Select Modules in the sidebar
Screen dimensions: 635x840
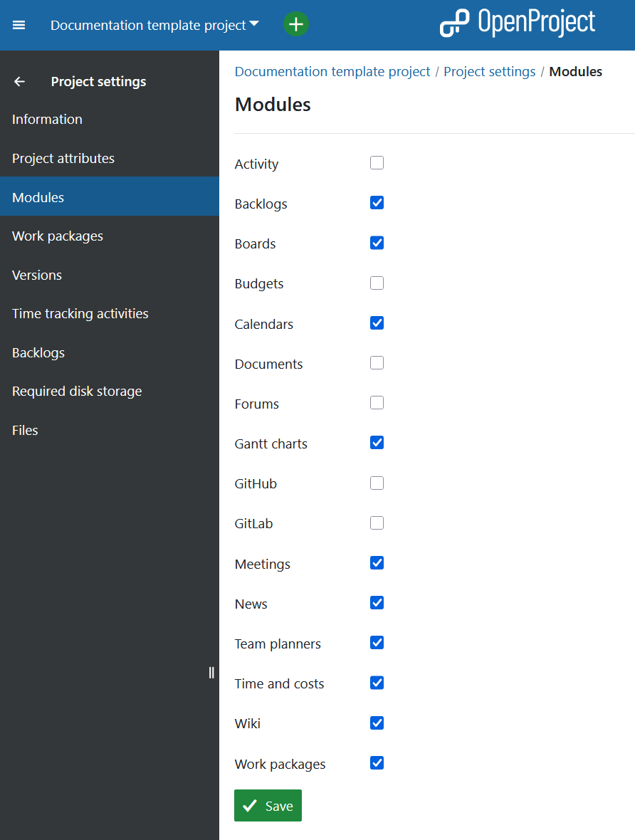tap(110, 196)
